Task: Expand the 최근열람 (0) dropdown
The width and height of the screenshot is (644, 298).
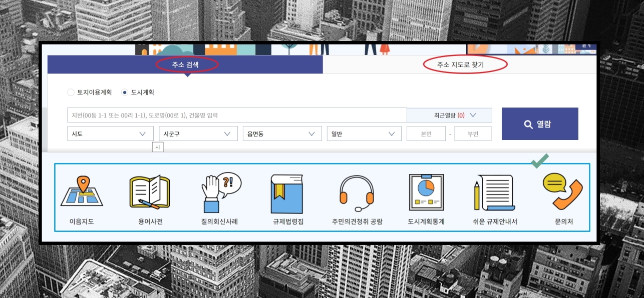Action: point(449,115)
